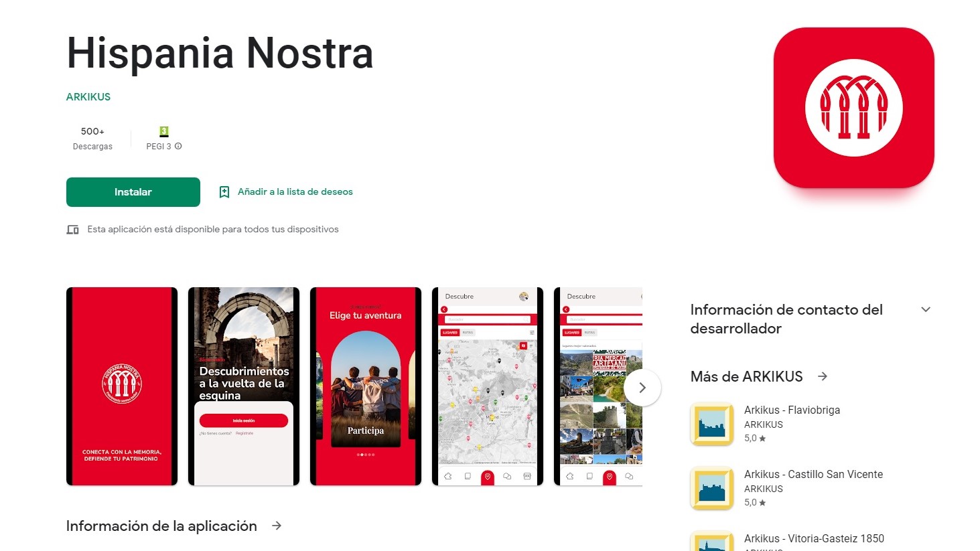Open Información de la aplicación arrow

tap(277, 526)
